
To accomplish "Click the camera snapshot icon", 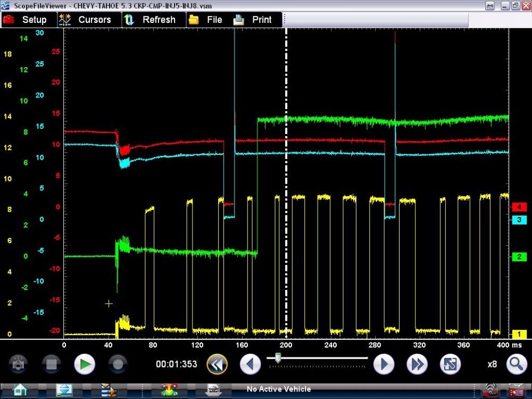I will point(18,364).
